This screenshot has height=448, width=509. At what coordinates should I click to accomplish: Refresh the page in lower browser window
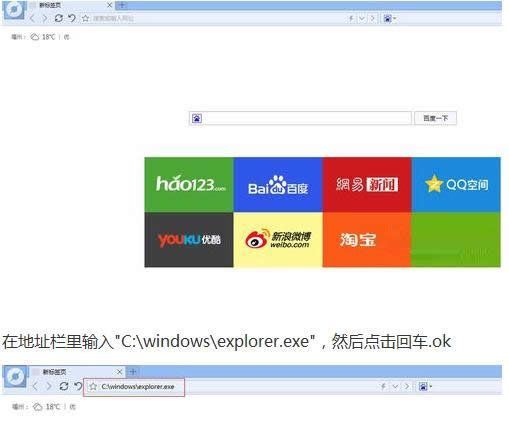pyautogui.click(x=64, y=386)
